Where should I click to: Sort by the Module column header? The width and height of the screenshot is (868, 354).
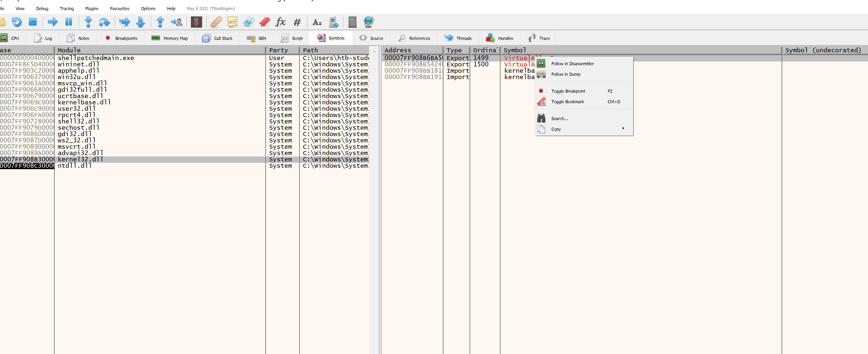coord(160,50)
